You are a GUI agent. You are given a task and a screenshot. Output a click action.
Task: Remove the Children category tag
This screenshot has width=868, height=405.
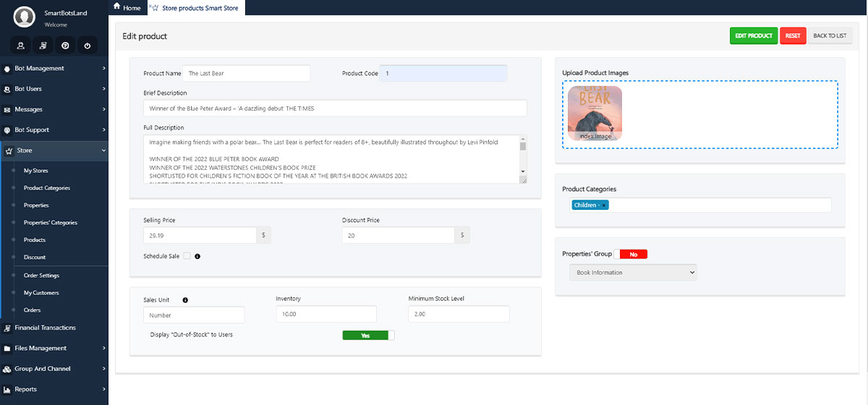[604, 205]
